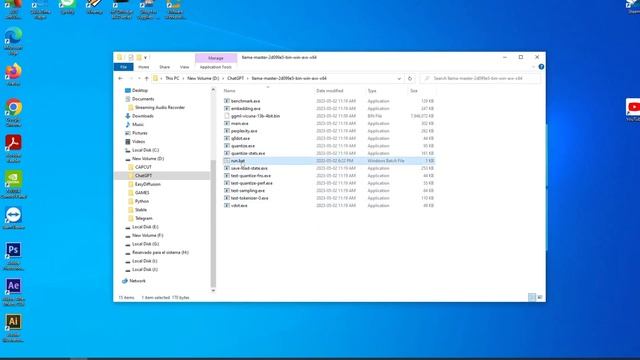Open address bar previous locations dropdown
Image resolution: width=640 pixels, height=360 pixels.
(x=399, y=78)
